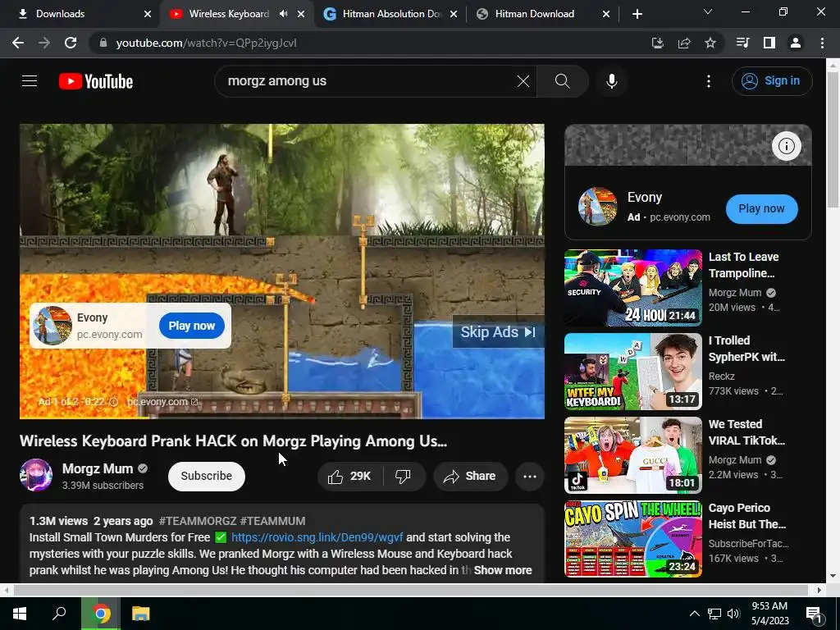The height and width of the screenshot is (630, 840).
Task: Click Play now in sidebar Evony ad
Action: (761, 209)
